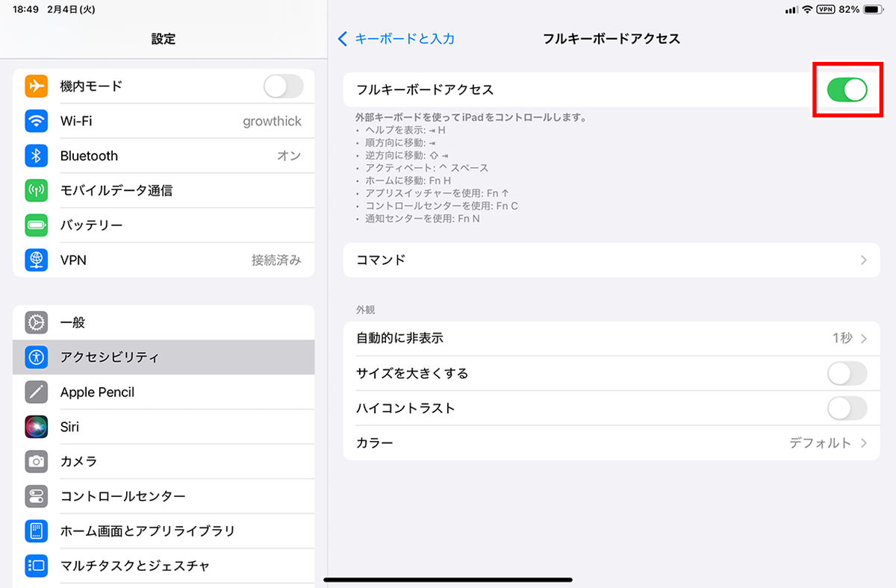Tap the 82% battery percentage
Screen dimensions: 896x588
849,10
